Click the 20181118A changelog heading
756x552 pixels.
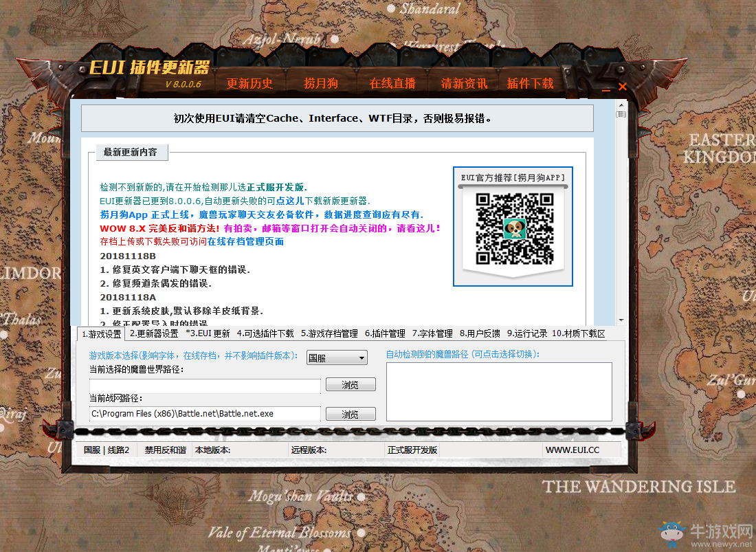pos(128,298)
